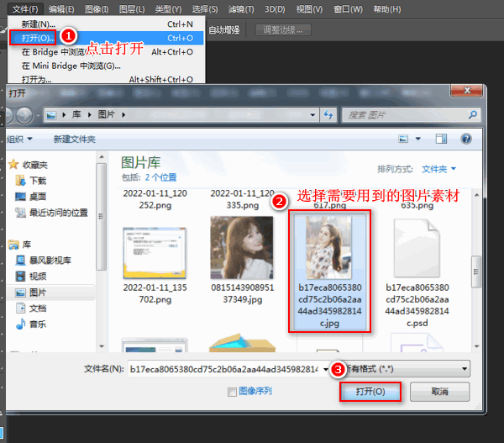Viewport: 504px width, 443px height.
Task: Click the refresh icon beside address bar
Action: (328, 115)
